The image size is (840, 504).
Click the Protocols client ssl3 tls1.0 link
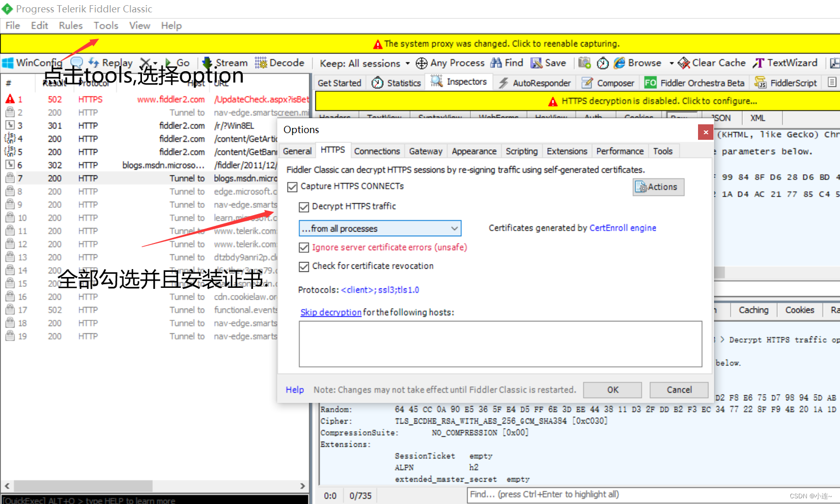(x=380, y=290)
